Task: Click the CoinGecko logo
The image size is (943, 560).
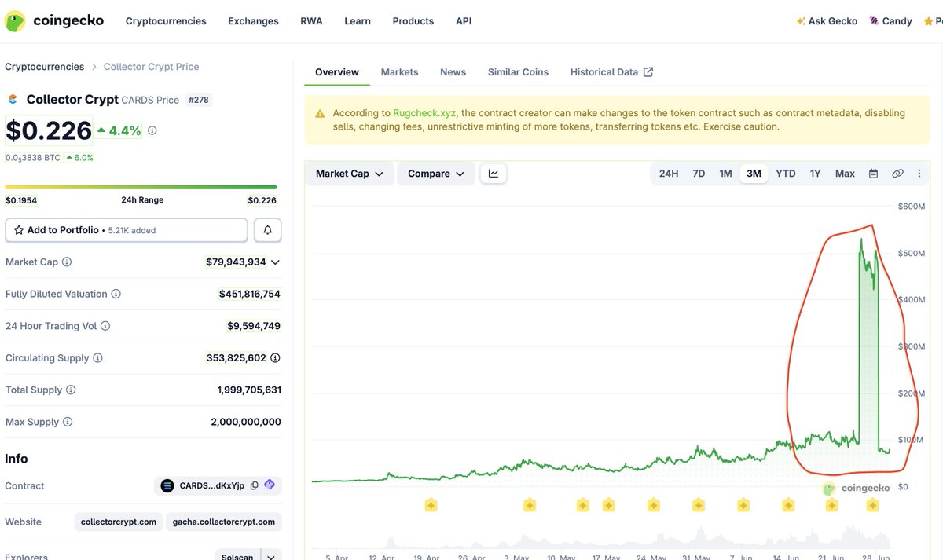Action: [x=54, y=21]
